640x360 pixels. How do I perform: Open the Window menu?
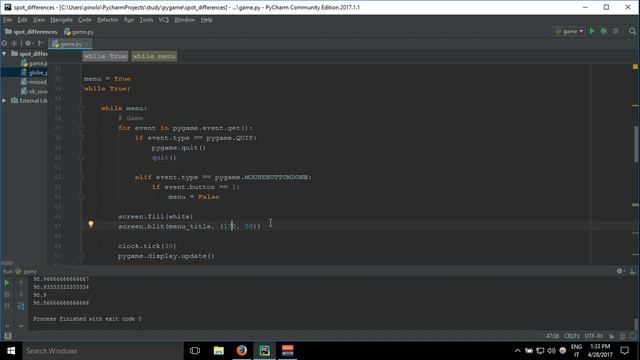coord(184,20)
